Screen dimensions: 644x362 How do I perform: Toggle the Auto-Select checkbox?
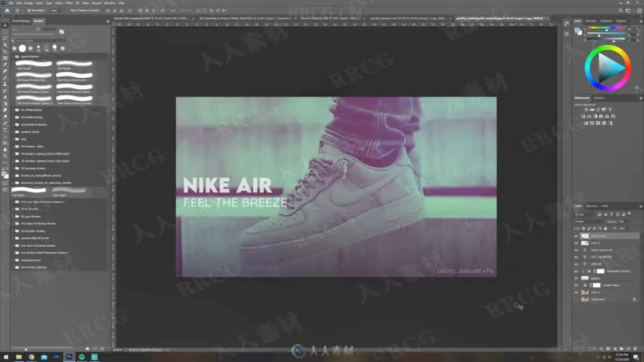point(28,10)
